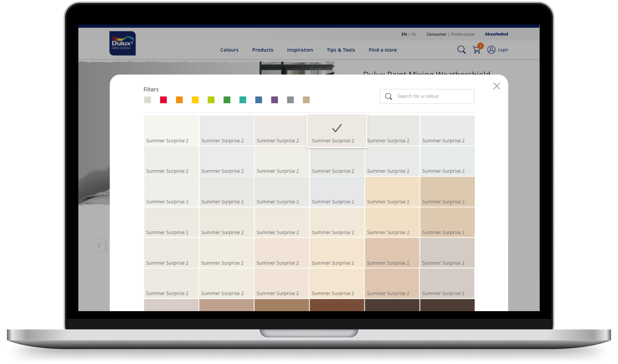Click the Find a store link
The height and width of the screenshot is (364, 618).
point(382,50)
